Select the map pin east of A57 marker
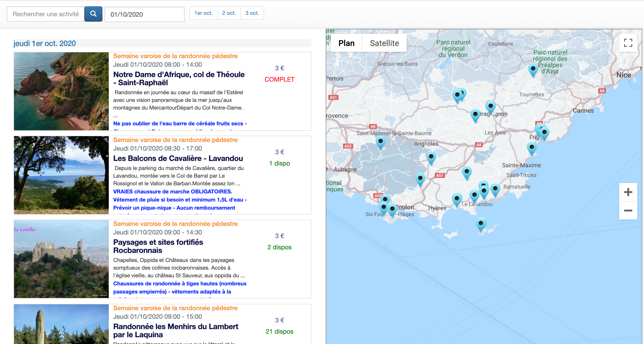The height and width of the screenshot is (344, 644). click(x=466, y=174)
